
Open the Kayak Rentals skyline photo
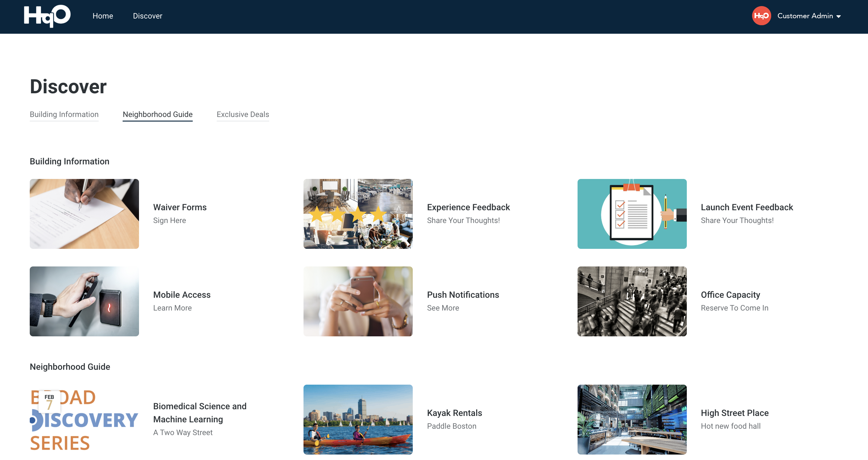pyautogui.click(x=358, y=419)
